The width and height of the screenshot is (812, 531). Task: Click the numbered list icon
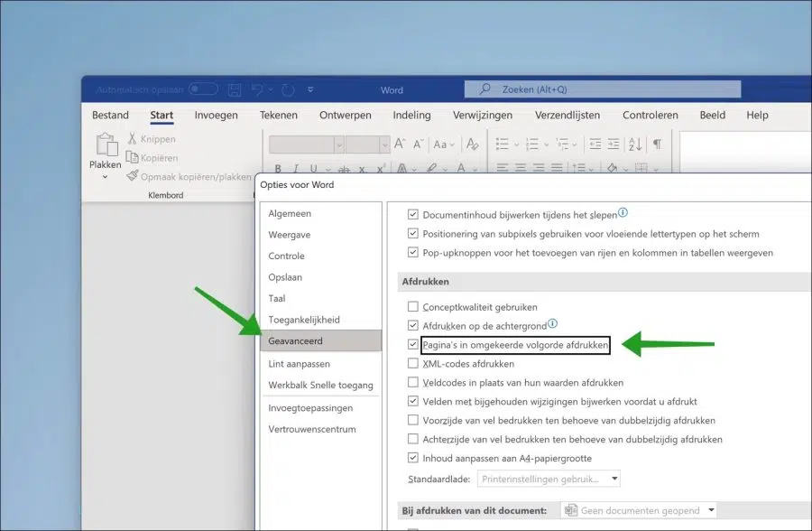click(x=531, y=144)
